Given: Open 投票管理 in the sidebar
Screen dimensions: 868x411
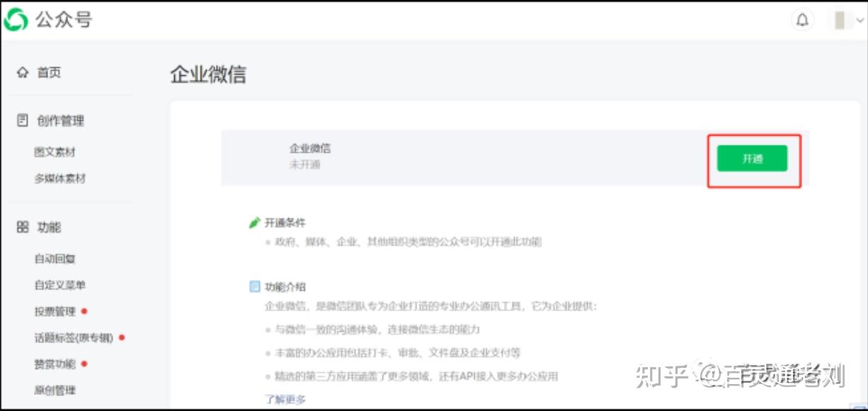Looking at the screenshot, I should 55,311.
